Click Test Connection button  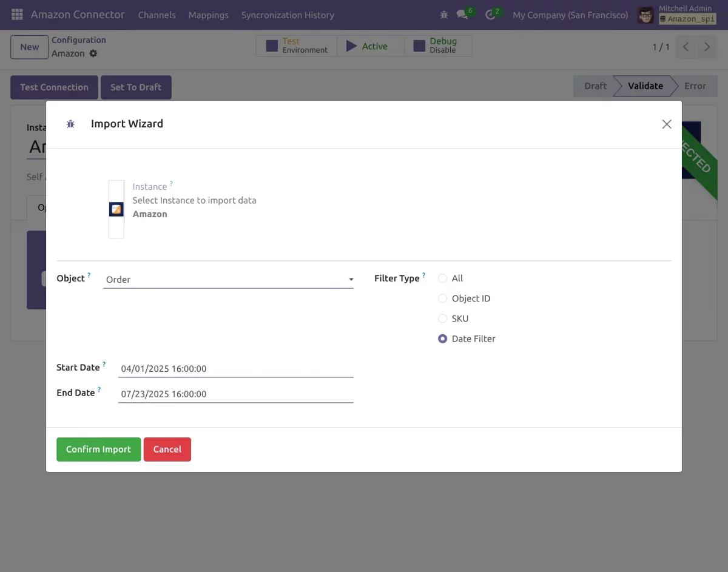coord(54,87)
